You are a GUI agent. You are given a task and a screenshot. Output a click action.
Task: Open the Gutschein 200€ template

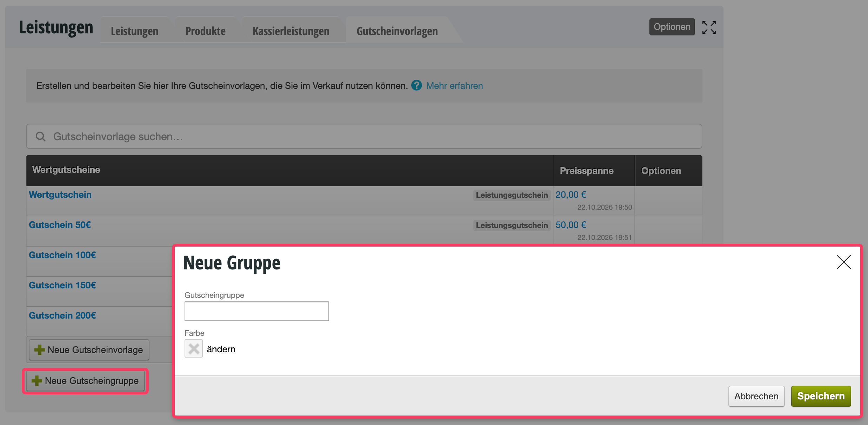click(62, 315)
